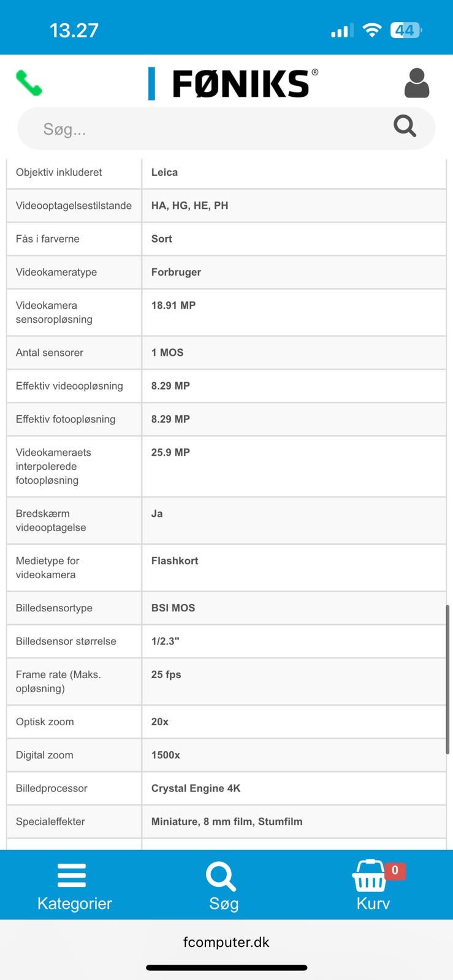Tap the Kategorier label in bottom navigation
The width and height of the screenshot is (453, 980).
(x=75, y=903)
